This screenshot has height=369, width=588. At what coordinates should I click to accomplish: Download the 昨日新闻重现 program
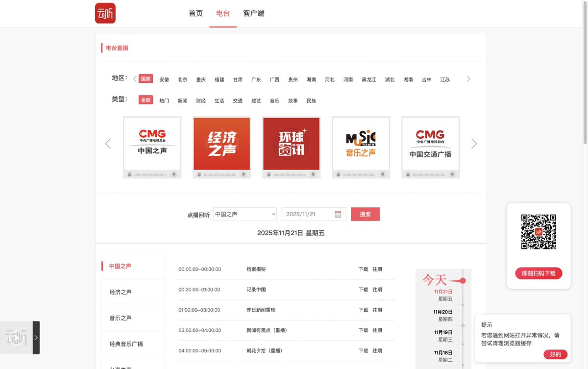[x=363, y=310]
